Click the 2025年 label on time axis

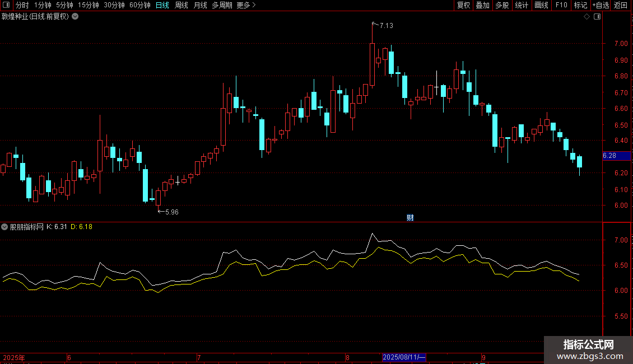point(14,357)
